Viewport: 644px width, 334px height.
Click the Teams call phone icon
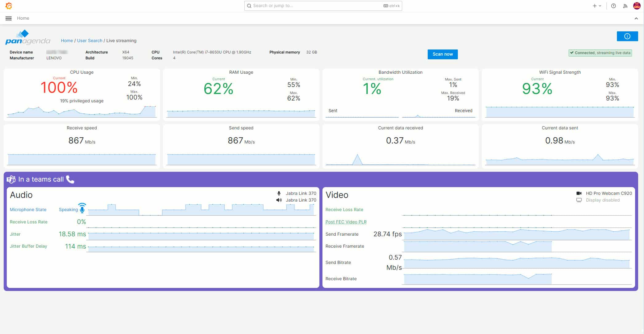(x=70, y=179)
